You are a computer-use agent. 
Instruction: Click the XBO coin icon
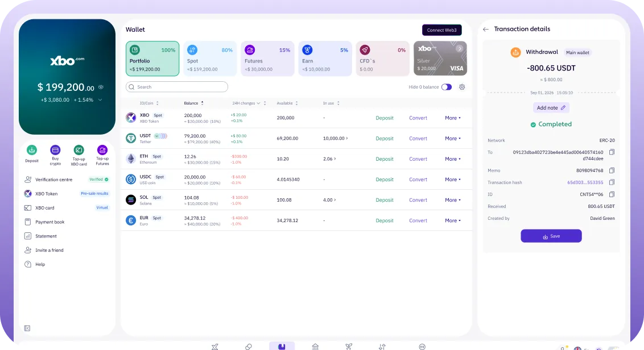(131, 118)
